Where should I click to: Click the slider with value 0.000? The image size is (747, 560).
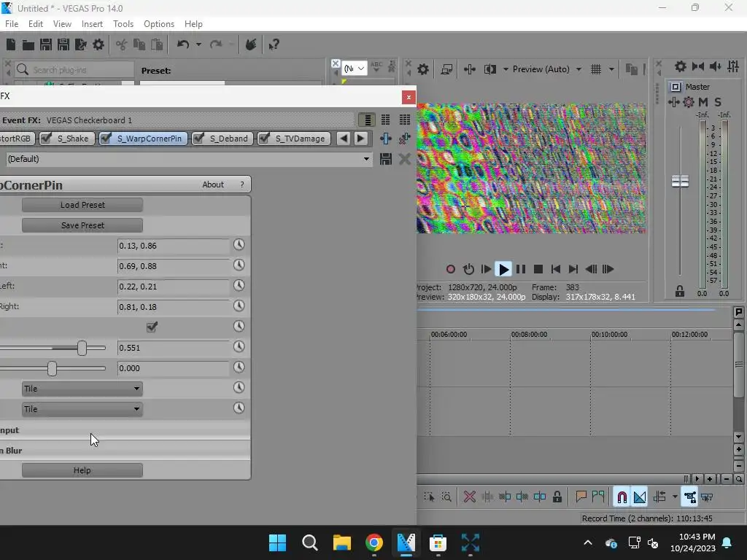pos(52,368)
